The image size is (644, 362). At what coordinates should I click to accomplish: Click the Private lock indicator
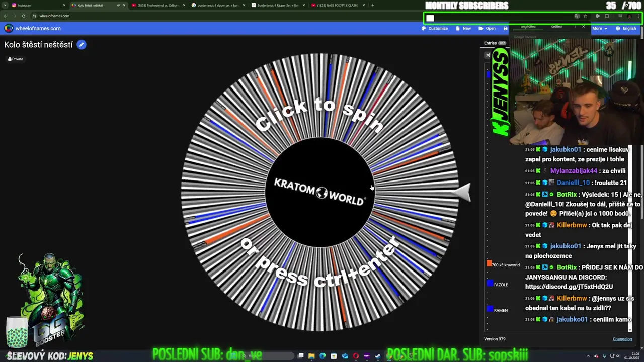click(x=16, y=59)
